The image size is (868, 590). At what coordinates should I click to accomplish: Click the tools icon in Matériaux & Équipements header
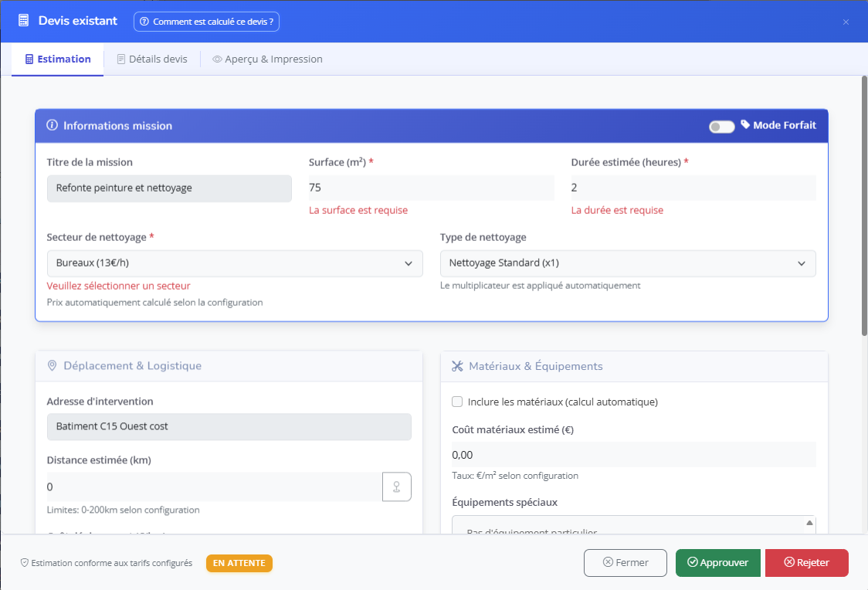coord(457,366)
